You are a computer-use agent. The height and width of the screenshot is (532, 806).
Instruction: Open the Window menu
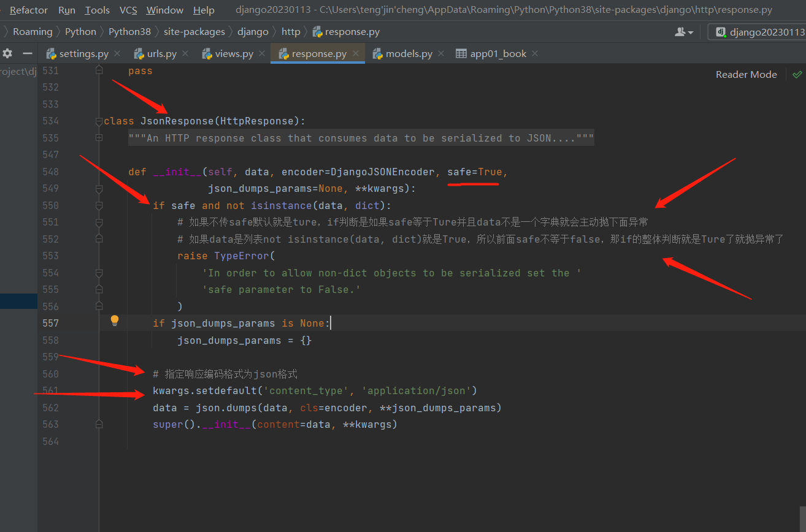tap(165, 10)
